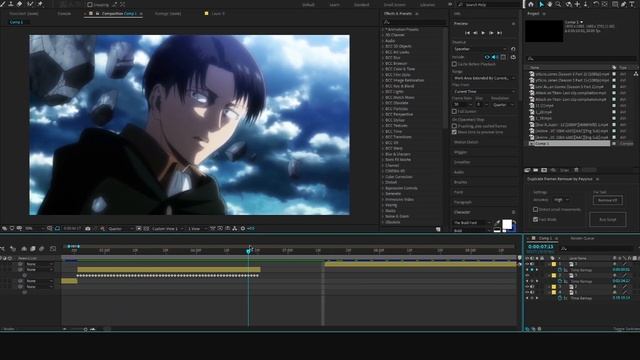Open the Libraries workspace tab
The image size is (640, 360).
[x=427, y=5]
